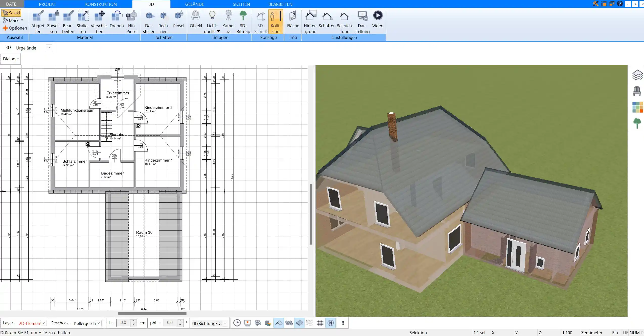Viewport: 644px width, 336px height.
Task: Click the 3D-Schnitt tool
Action: (x=261, y=22)
